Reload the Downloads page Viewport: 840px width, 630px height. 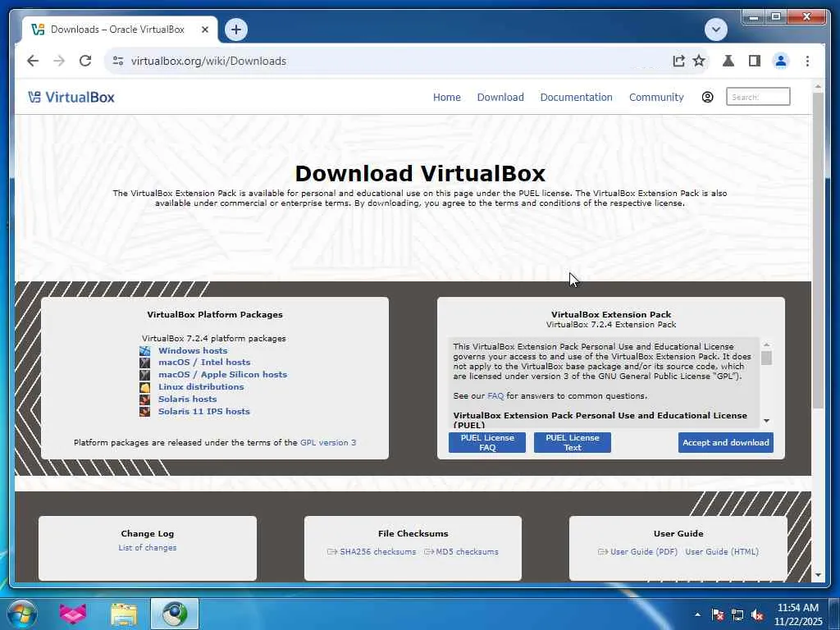(85, 61)
